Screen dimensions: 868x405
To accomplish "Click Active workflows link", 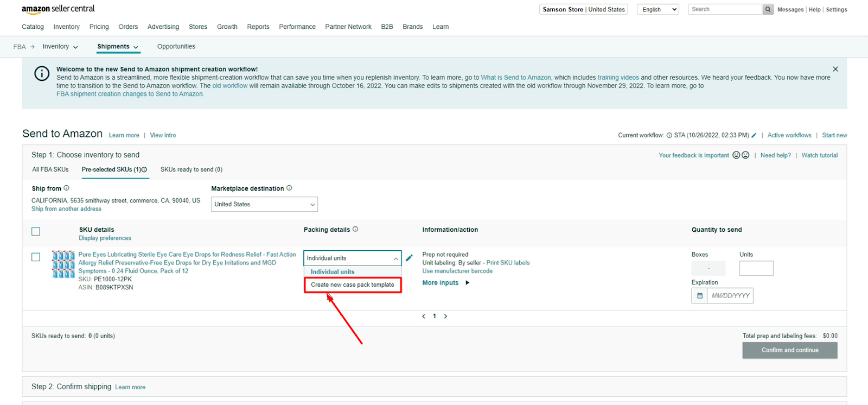I will tap(789, 135).
